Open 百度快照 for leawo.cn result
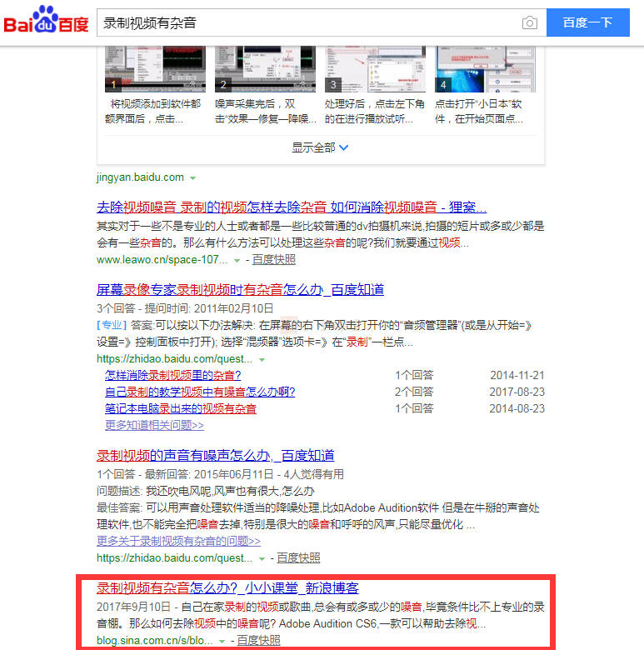 [273, 260]
